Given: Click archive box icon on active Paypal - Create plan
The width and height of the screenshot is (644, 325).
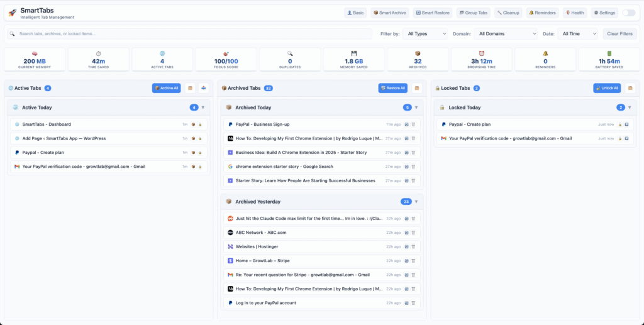Looking at the screenshot, I should coord(193,153).
